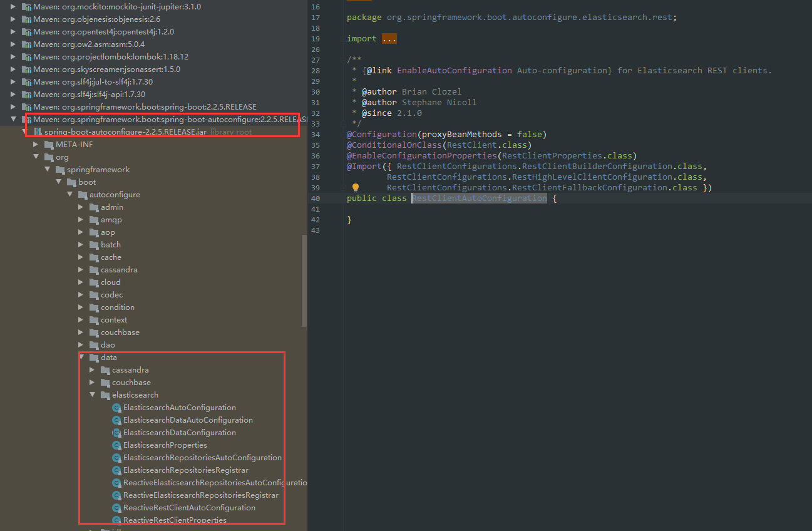Click author name Brian Clozel
The image size is (812, 531).
pyautogui.click(x=432, y=92)
